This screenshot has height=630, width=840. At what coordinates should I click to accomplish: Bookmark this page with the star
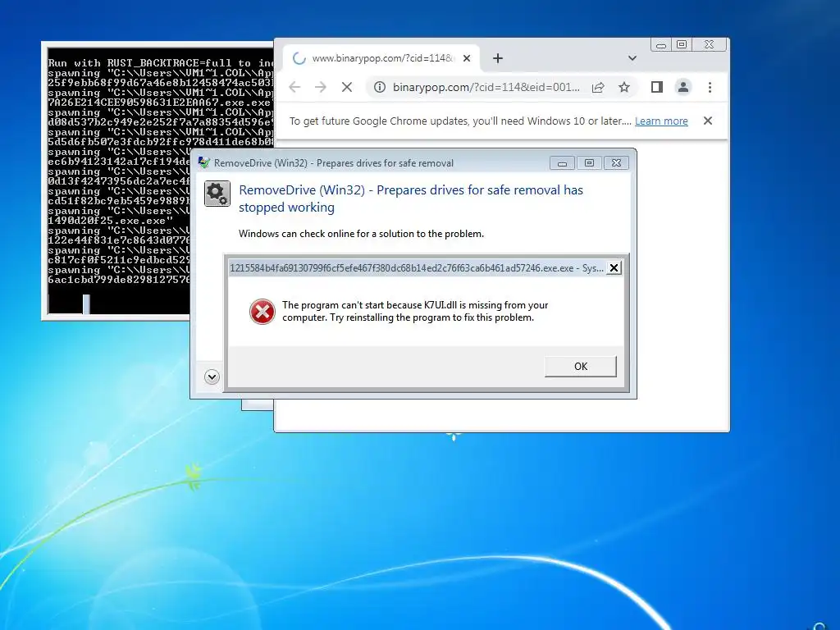[x=624, y=87]
